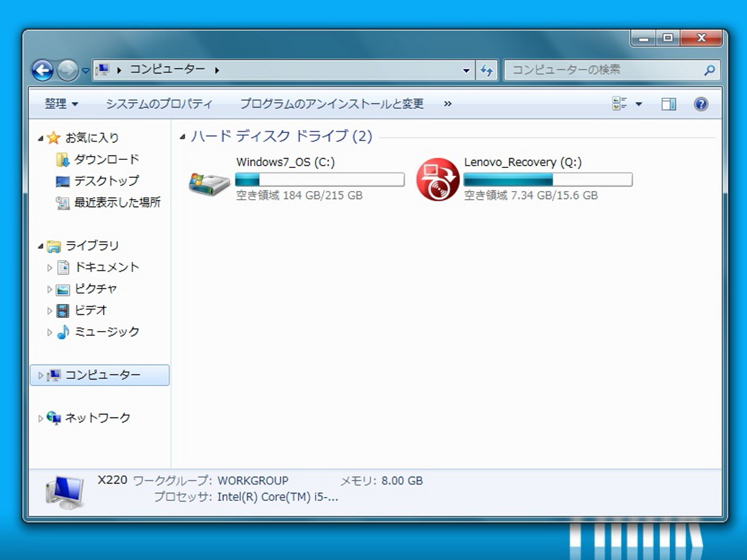
Task: Change the view with the view icon
Action: tap(619, 104)
